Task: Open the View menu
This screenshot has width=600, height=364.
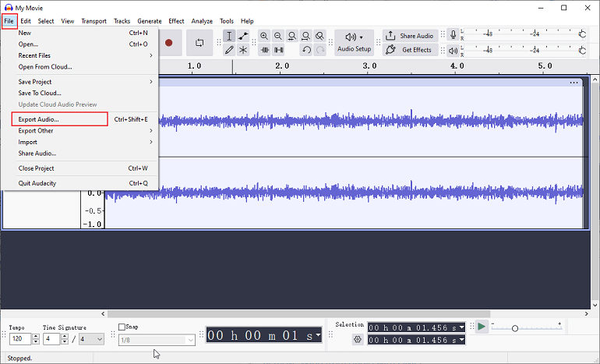Action: tap(67, 21)
